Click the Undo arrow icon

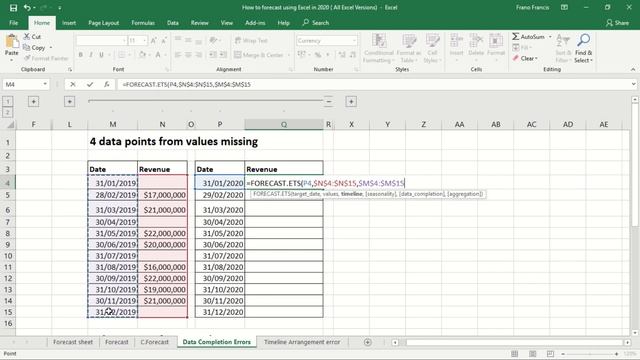pos(27,8)
